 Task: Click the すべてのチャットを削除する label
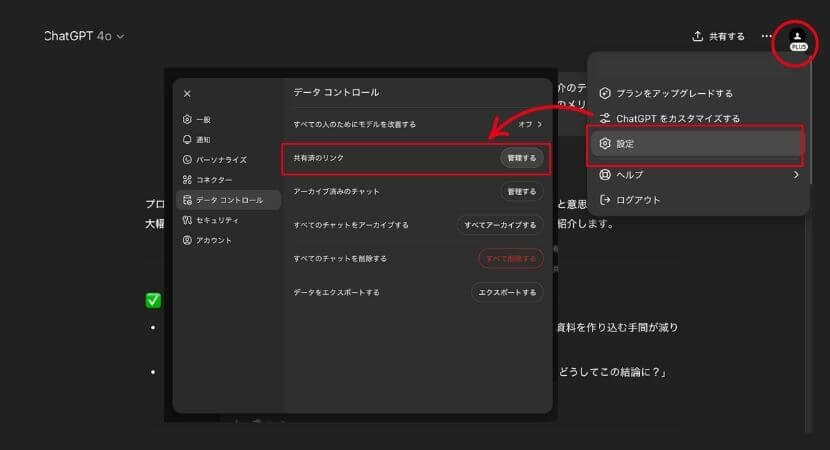point(340,259)
